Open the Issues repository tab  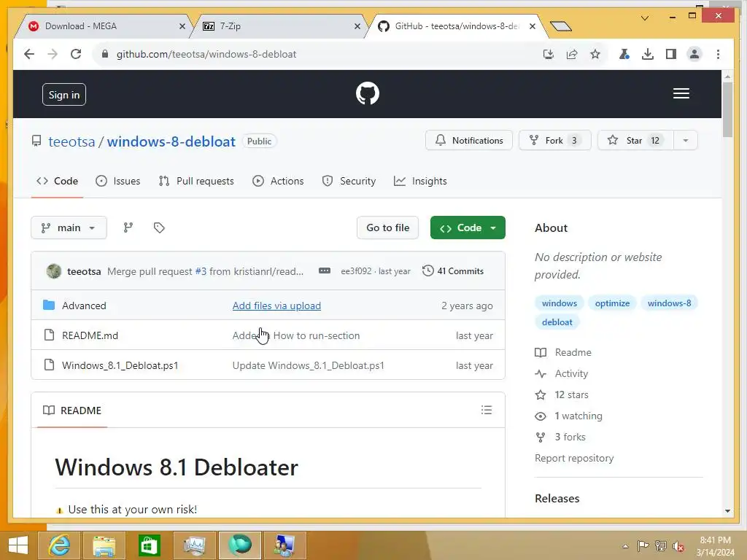click(117, 181)
